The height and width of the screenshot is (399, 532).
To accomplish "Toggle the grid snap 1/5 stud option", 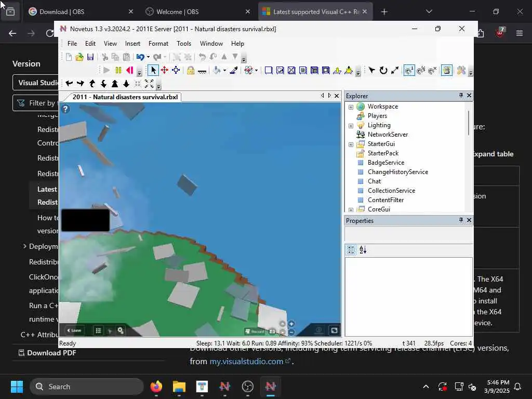I will click(421, 70).
